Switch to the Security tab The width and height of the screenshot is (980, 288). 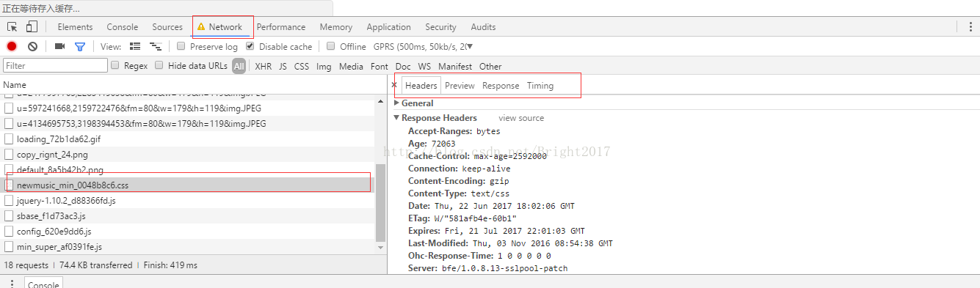pyautogui.click(x=440, y=27)
